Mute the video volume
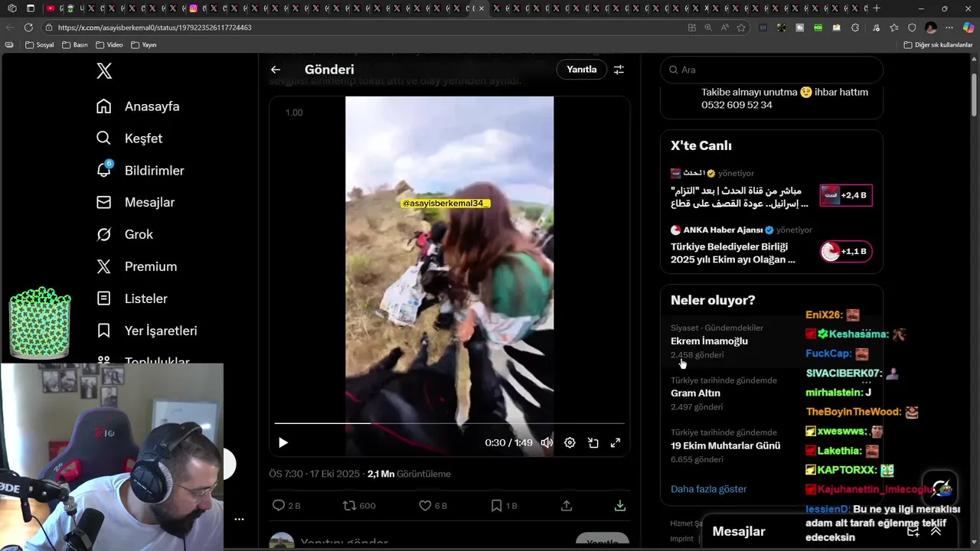 [547, 443]
